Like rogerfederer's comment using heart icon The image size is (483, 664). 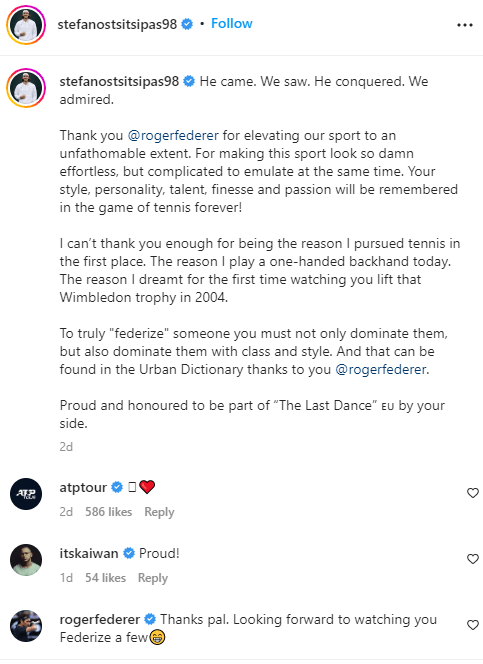[472, 625]
